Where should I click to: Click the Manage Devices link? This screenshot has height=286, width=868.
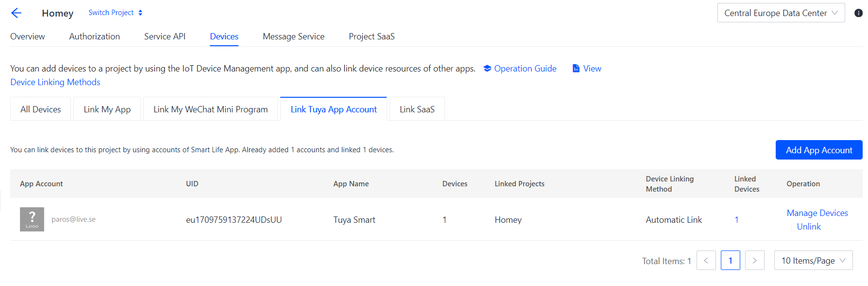click(817, 213)
